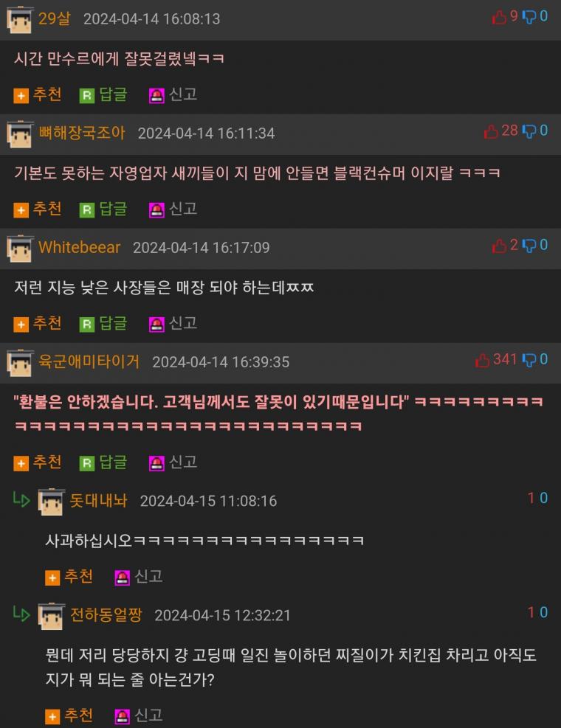Click reply arrow icon beside 돗대내놔
The image size is (561, 728).
21,500
